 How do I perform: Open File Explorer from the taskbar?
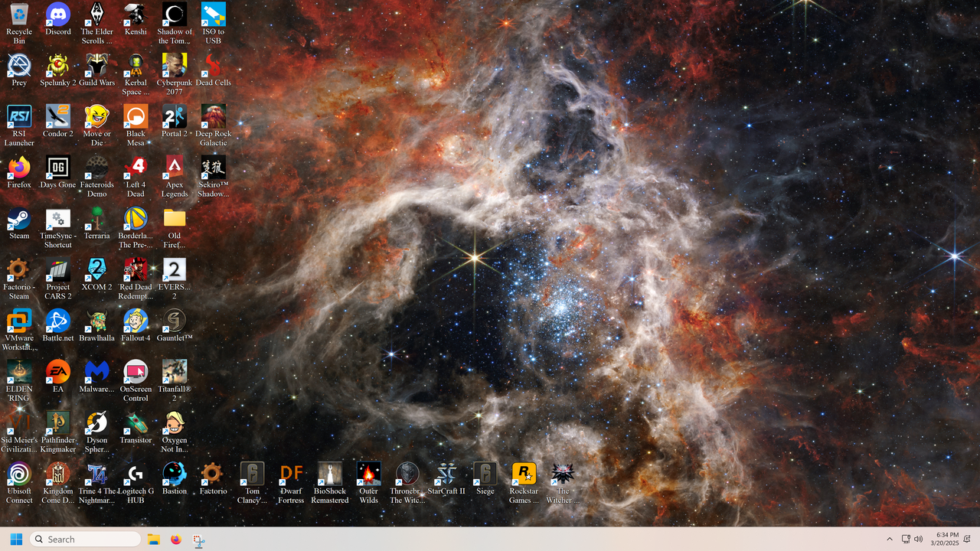(x=153, y=540)
